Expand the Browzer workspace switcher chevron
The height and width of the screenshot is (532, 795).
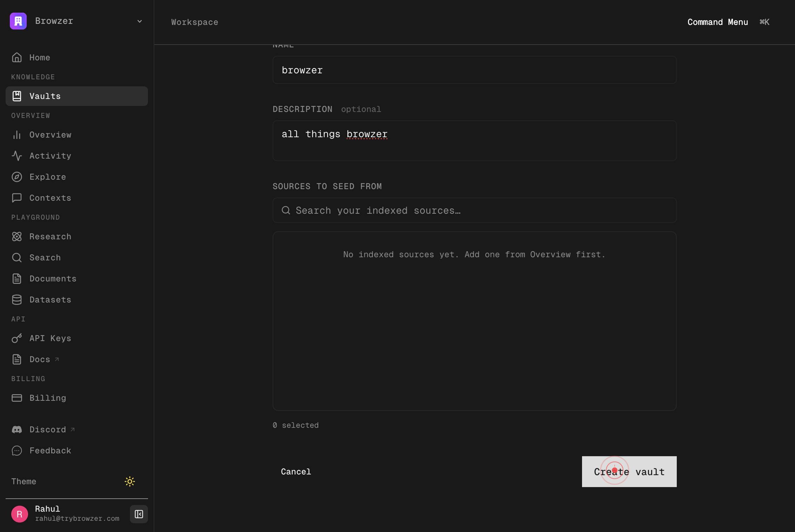(140, 21)
